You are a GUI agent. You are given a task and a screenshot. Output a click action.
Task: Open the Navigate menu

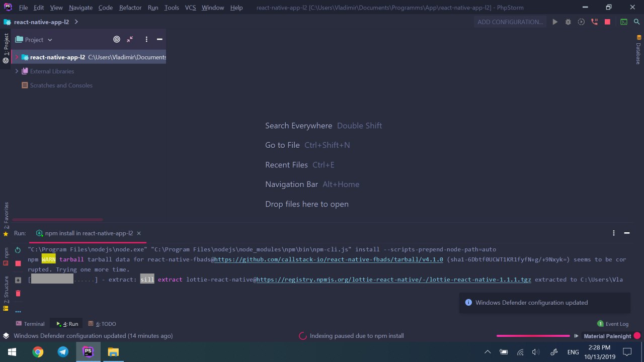80,8
